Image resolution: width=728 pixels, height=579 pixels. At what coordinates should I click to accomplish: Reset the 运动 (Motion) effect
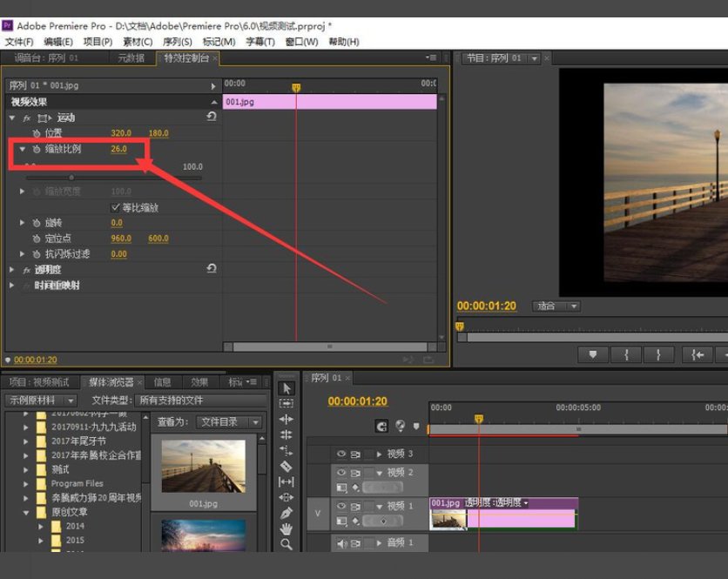coord(212,117)
